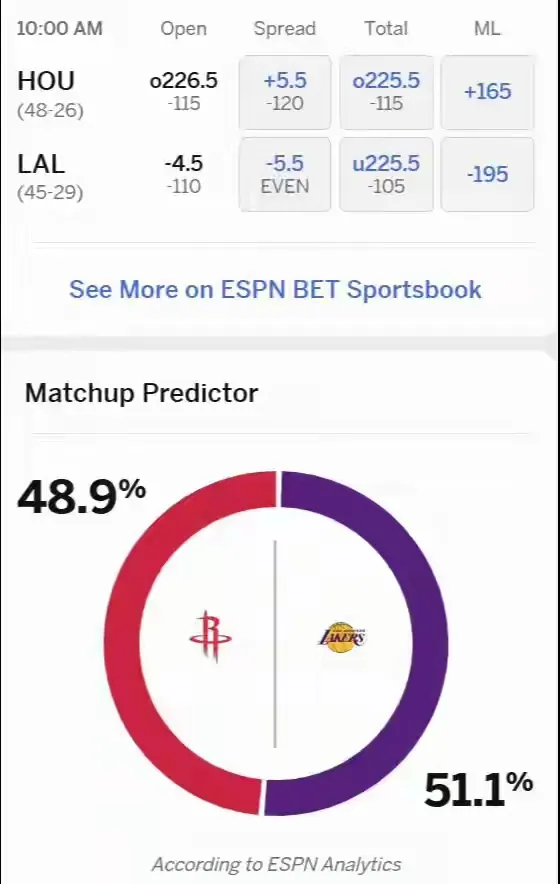The width and height of the screenshot is (560, 884).
Task: Click the HOU team abbreviation
Action: (x=46, y=81)
